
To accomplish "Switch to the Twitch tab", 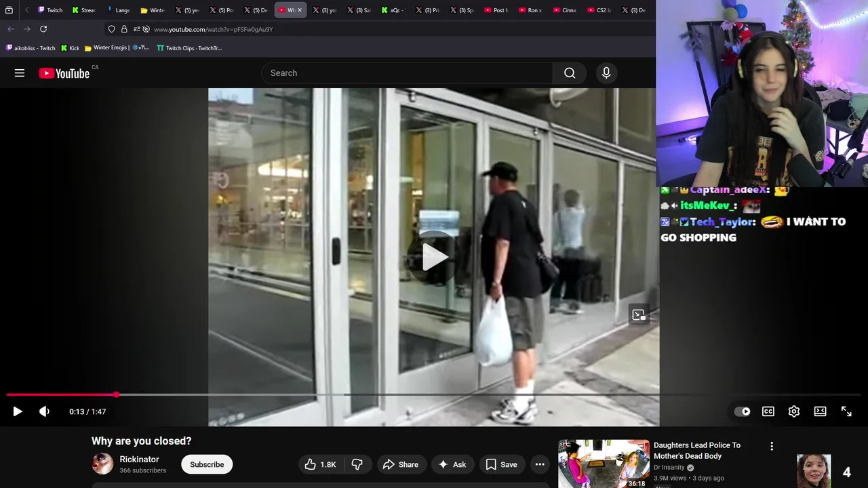I will (x=51, y=10).
